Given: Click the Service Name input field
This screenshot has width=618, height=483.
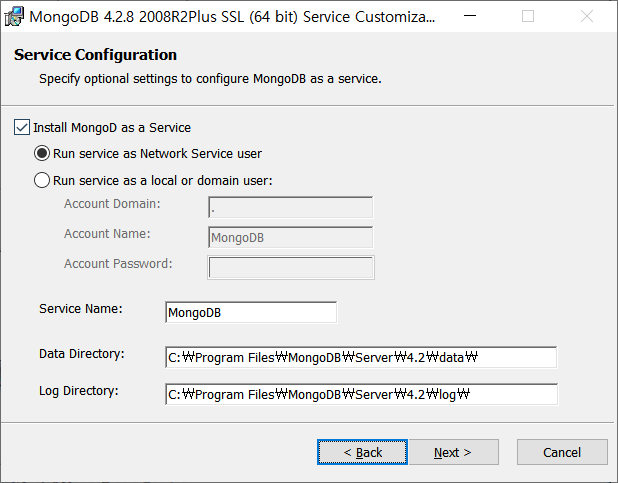Looking at the screenshot, I should tap(251, 312).
